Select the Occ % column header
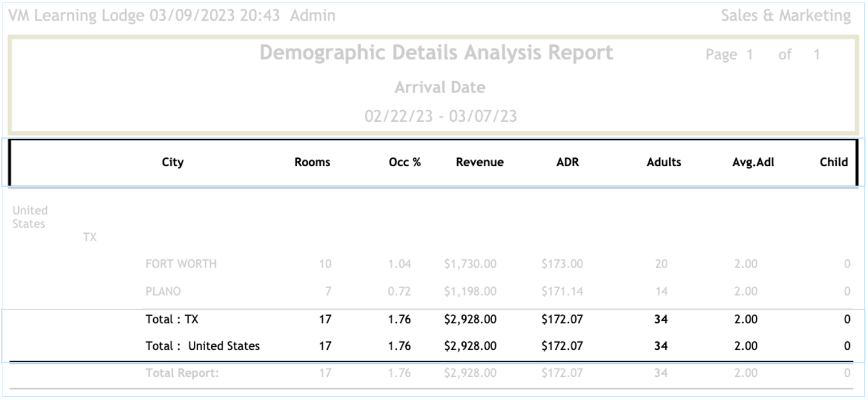The width and height of the screenshot is (868, 400). click(405, 162)
